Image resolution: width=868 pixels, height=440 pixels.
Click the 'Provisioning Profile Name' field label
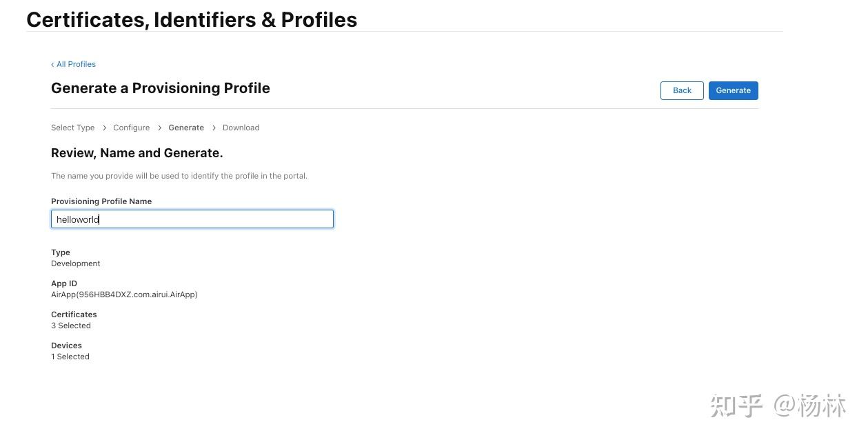101,201
